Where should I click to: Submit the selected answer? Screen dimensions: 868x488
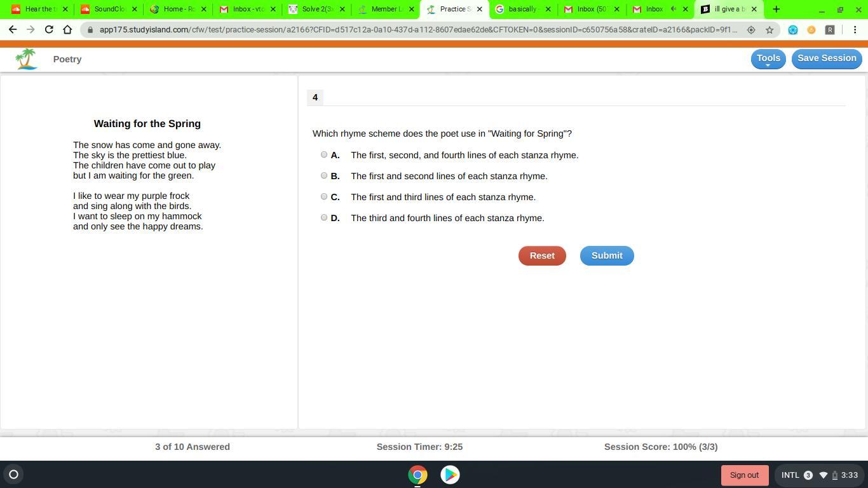[x=607, y=255]
